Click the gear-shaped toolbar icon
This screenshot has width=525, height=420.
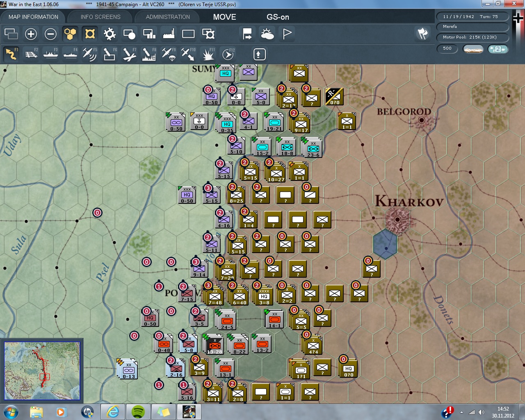(x=110, y=34)
